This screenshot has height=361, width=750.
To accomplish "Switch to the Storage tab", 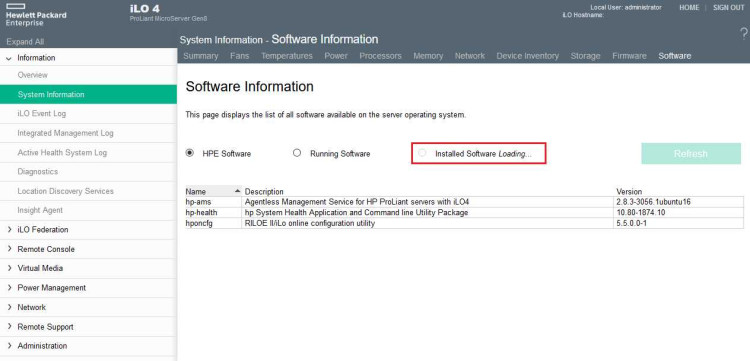I will point(585,56).
